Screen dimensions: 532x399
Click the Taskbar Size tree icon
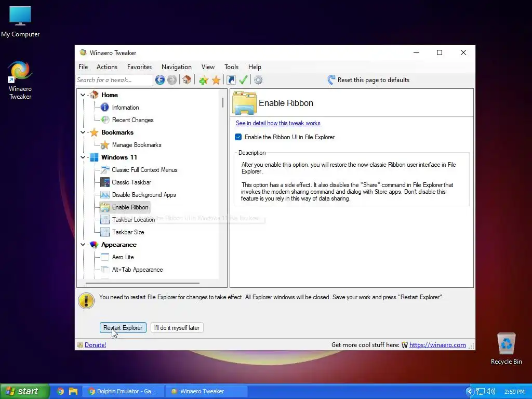tap(105, 232)
